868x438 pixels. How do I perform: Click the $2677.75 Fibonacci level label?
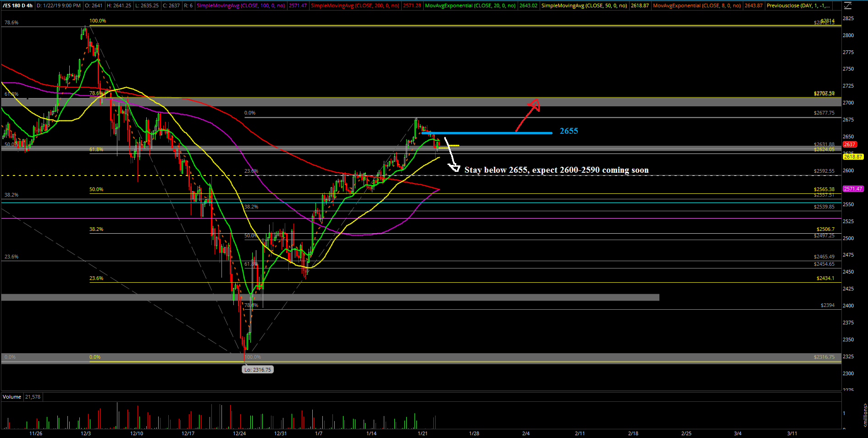click(824, 113)
